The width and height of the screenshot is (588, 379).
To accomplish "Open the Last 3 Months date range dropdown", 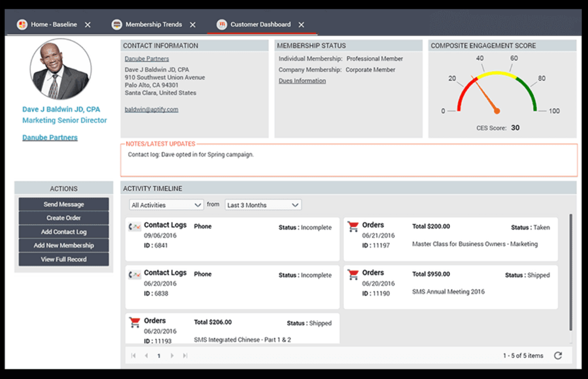I will (262, 204).
